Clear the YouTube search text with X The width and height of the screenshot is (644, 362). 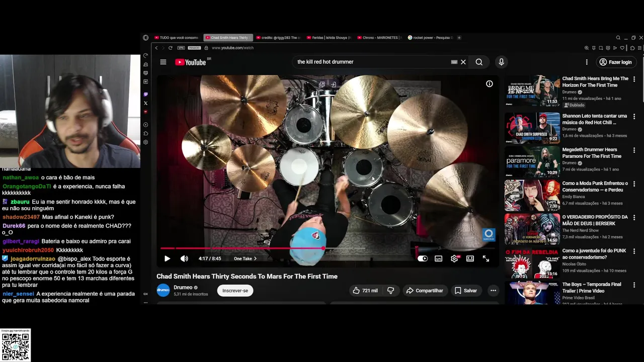pyautogui.click(x=463, y=62)
